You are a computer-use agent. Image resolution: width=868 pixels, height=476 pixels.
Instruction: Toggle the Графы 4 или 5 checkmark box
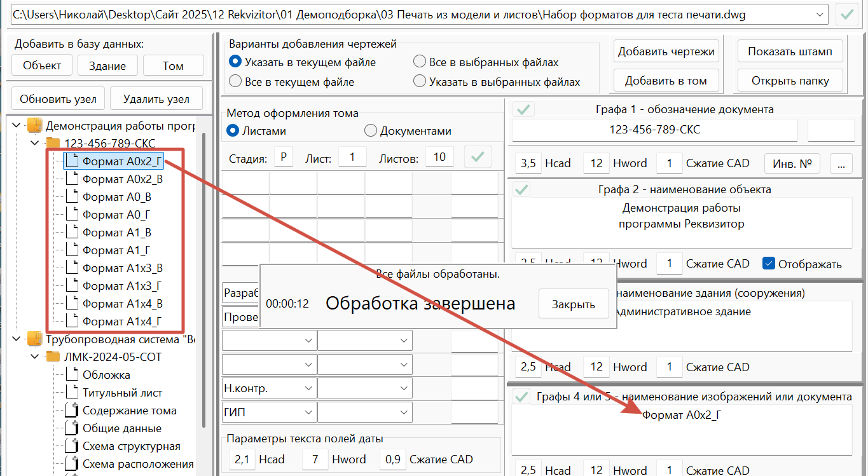coord(522,397)
